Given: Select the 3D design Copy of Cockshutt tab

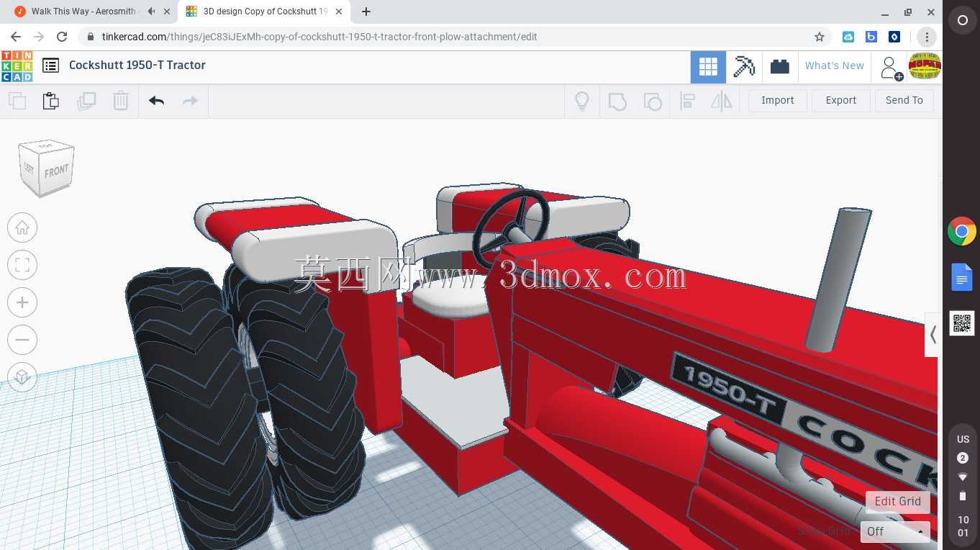Looking at the screenshot, I should [265, 12].
